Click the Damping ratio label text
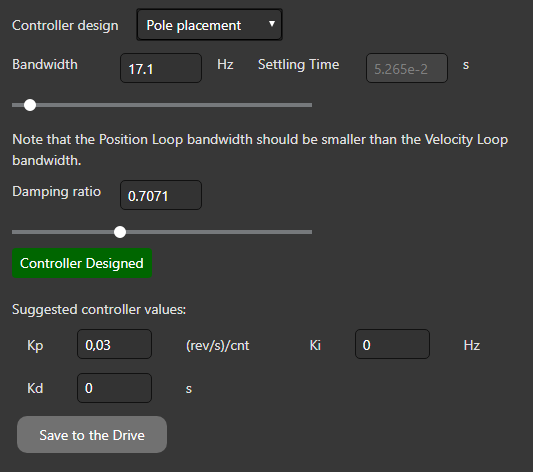Viewport: 533px width, 472px height. (56, 192)
